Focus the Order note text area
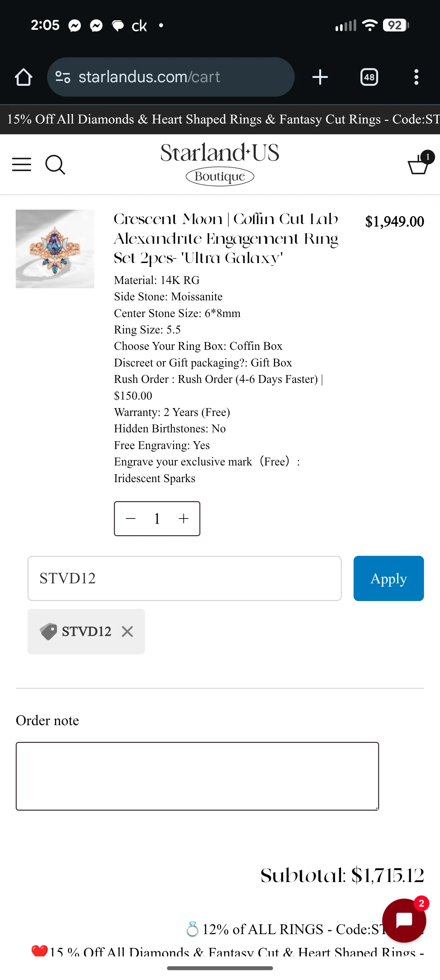 point(197,776)
